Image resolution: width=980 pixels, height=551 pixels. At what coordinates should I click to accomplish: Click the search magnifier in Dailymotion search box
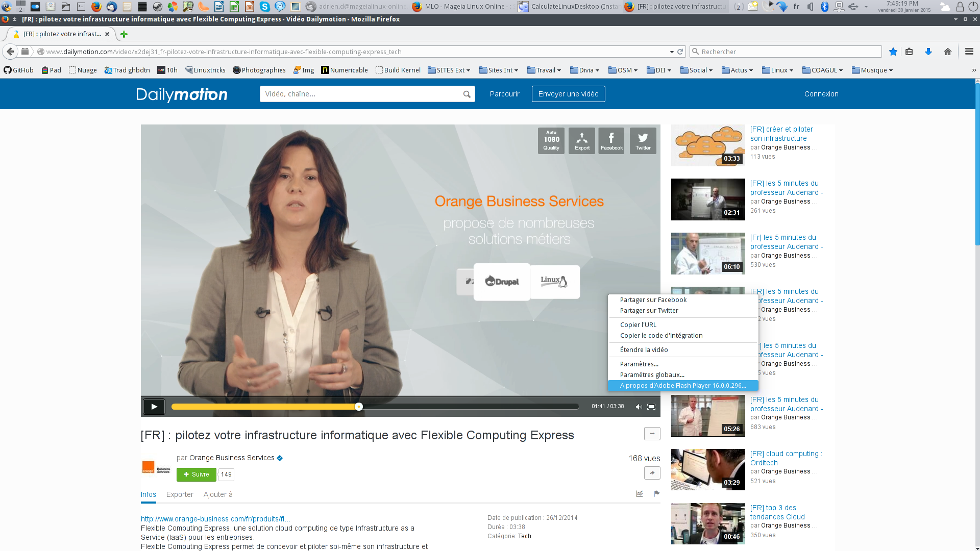[x=467, y=94]
